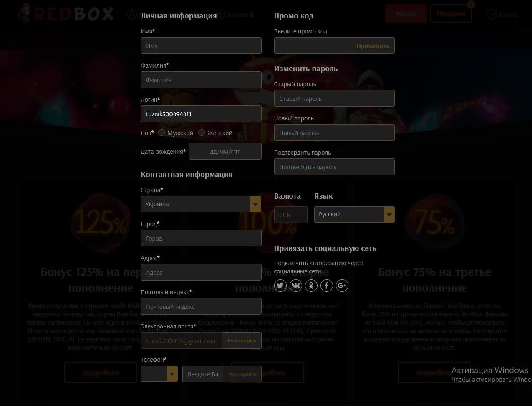The height and width of the screenshot is (406, 532).
Task: Open the phone country code dropdown
Action: 159,374
